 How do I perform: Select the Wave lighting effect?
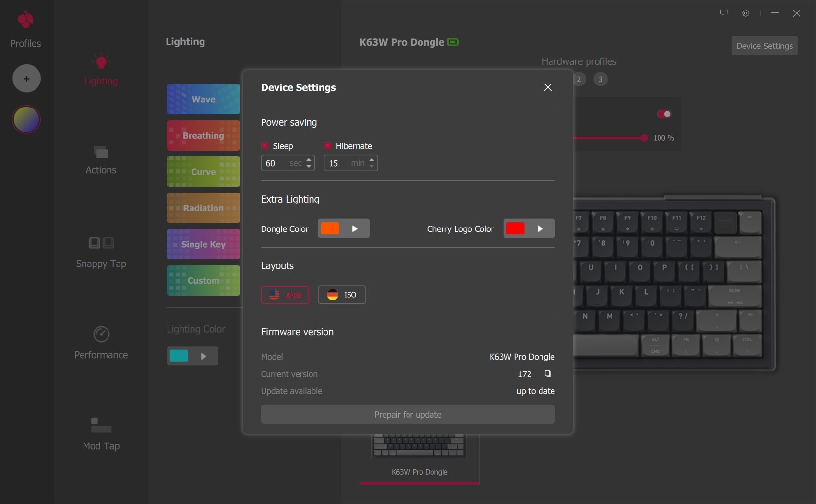(203, 99)
